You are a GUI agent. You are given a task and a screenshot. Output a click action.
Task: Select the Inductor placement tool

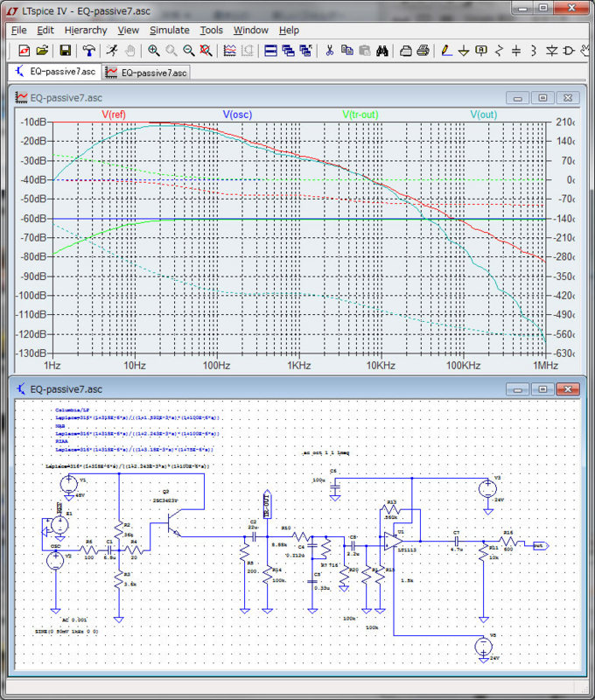(534, 51)
